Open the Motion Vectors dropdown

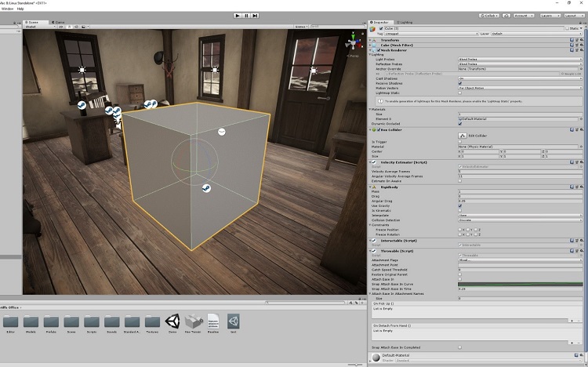click(520, 88)
